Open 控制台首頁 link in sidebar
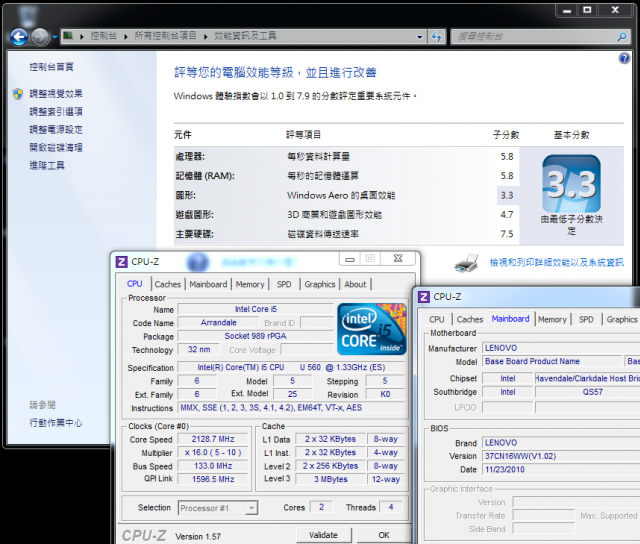 tap(51, 67)
